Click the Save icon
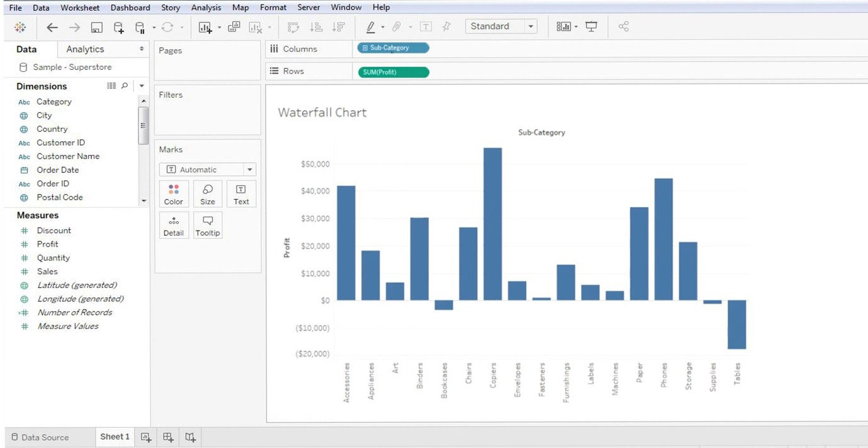868x448 pixels. click(96, 26)
